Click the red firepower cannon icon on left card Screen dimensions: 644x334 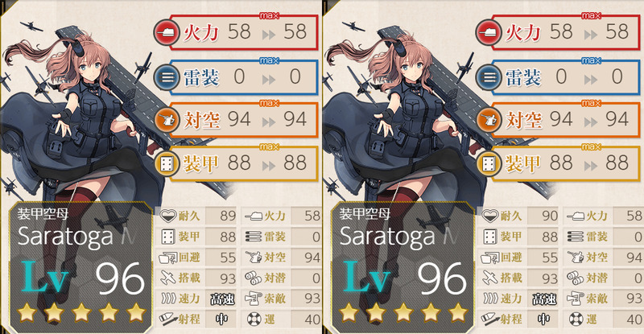167,32
